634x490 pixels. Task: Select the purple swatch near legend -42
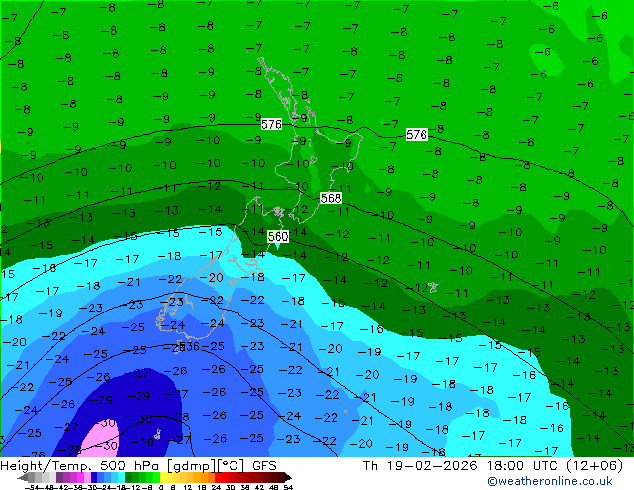click(59, 477)
